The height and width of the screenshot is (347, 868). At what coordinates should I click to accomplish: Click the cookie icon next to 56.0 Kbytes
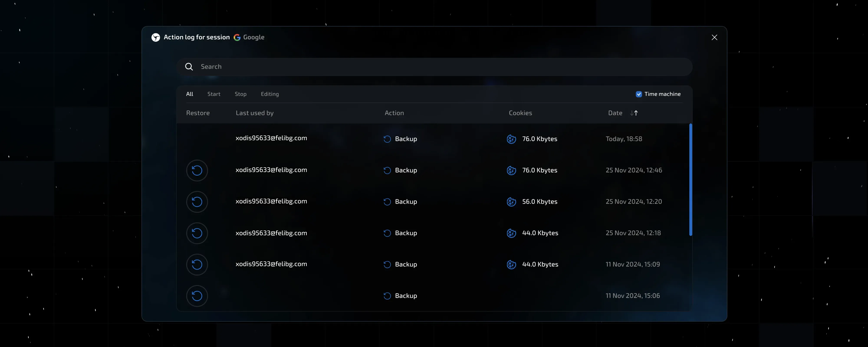[x=511, y=202]
